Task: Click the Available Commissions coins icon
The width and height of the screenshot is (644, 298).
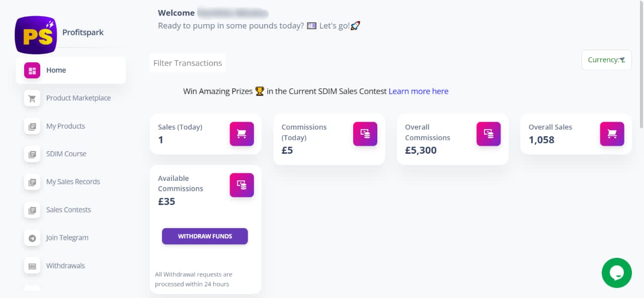Action: (242, 185)
